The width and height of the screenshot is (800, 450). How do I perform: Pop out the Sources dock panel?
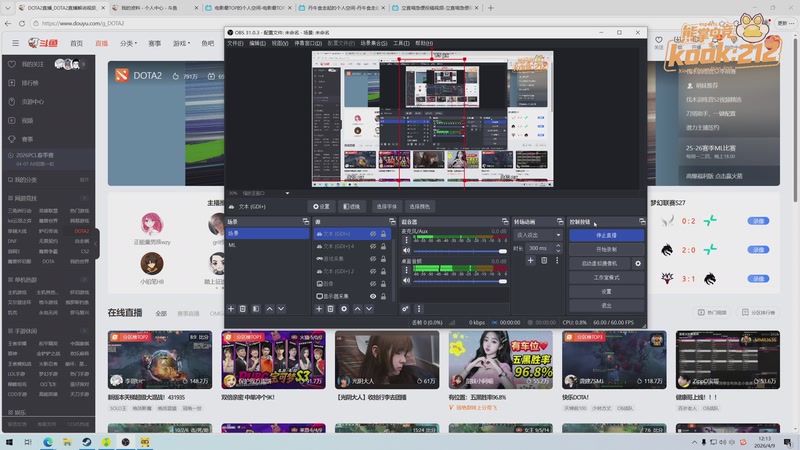(x=392, y=221)
